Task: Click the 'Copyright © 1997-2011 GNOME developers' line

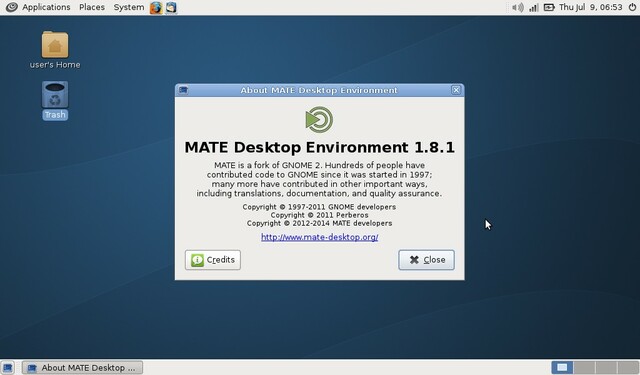Action: pyautogui.click(x=319, y=207)
